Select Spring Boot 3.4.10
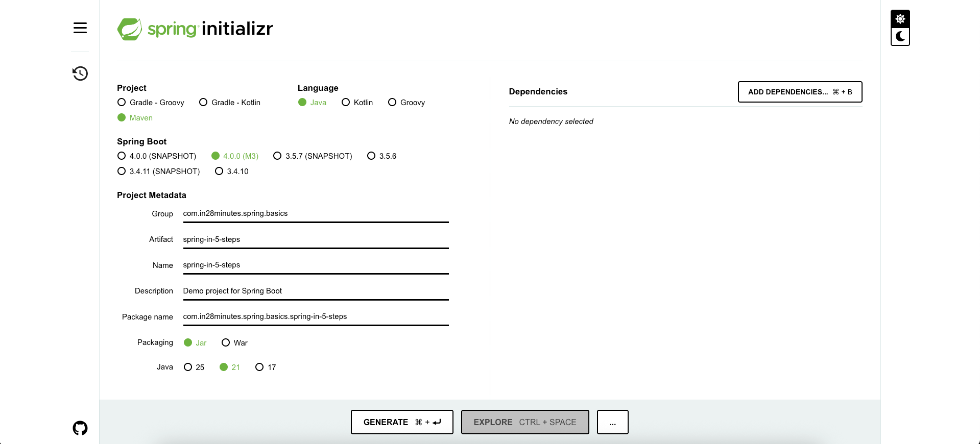Screen dimensions: 980x444 [x=232, y=171]
